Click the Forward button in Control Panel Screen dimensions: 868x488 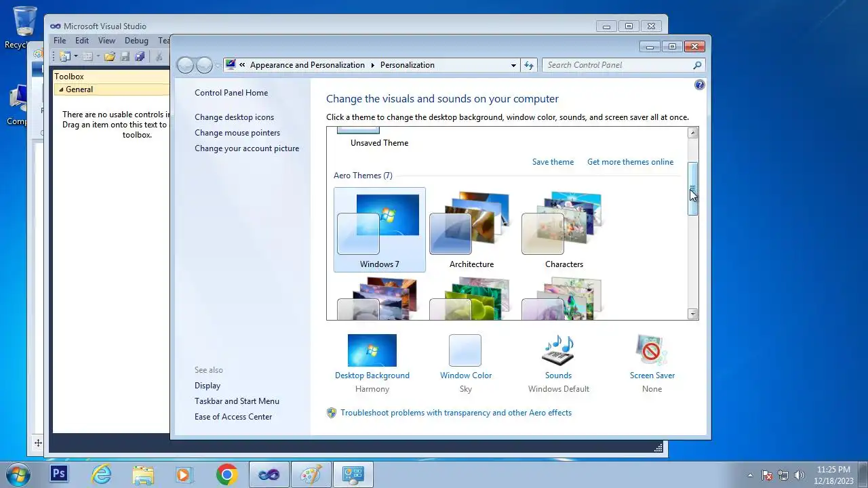[204, 65]
